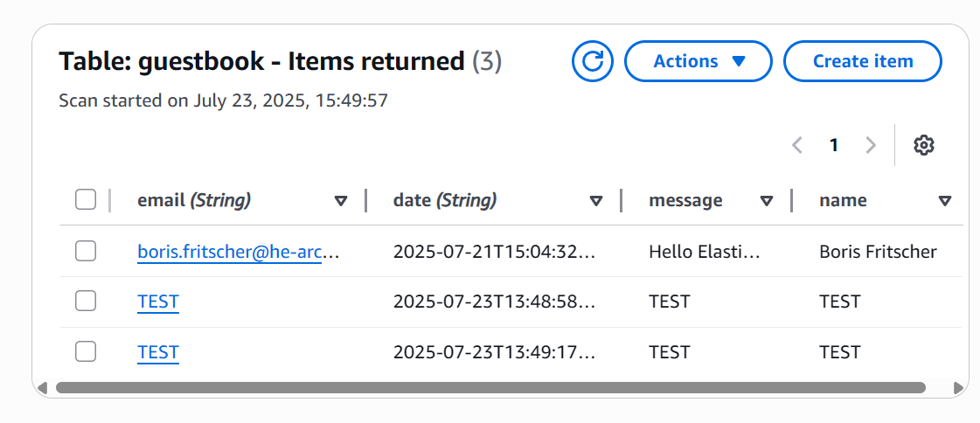Click the refresh scan icon
Image resolution: width=980 pixels, height=423 pixels.
[593, 61]
